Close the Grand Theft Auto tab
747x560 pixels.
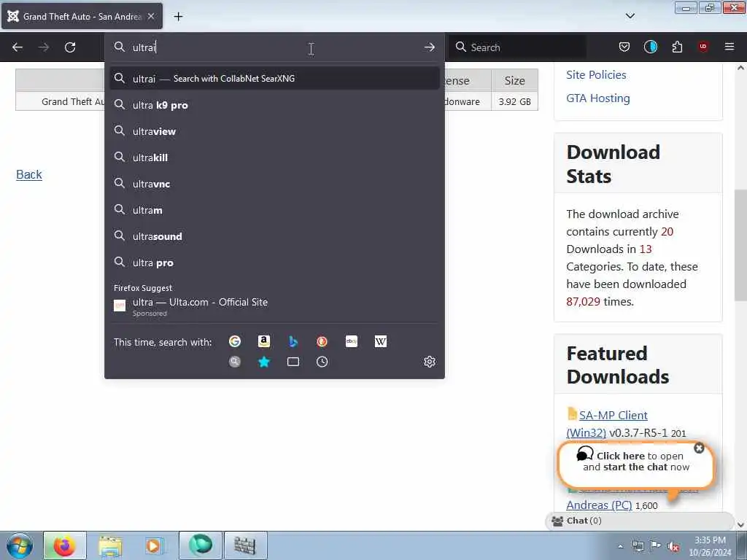(151, 16)
